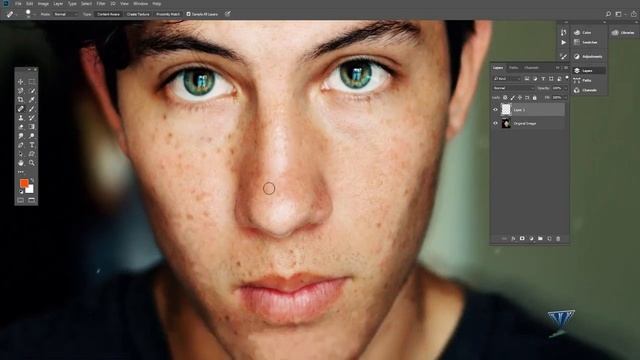Toggle Lock image pixels brush icon

point(513,98)
